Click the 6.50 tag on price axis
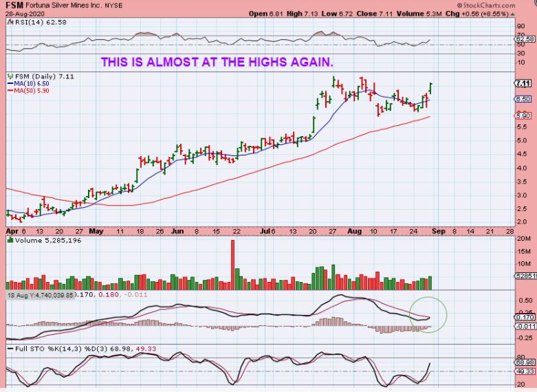 click(x=523, y=99)
